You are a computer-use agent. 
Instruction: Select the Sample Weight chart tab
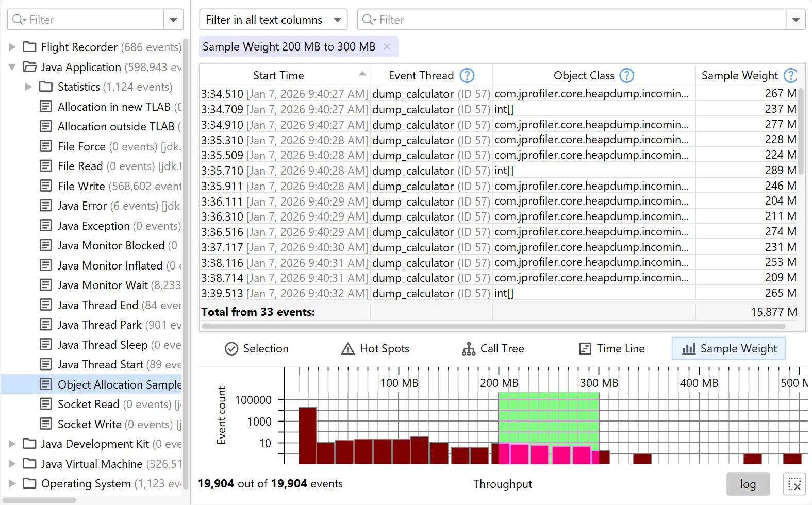pos(728,349)
